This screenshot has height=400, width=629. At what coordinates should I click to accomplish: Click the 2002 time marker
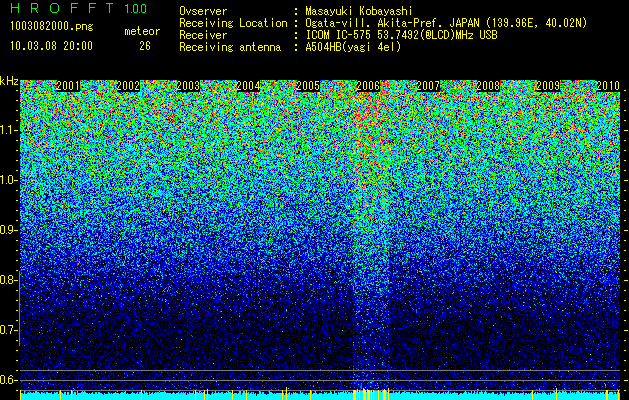(x=128, y=86)
